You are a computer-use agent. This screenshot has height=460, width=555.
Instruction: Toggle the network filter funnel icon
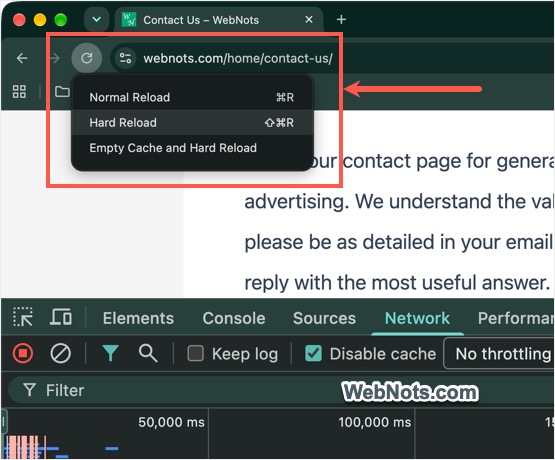(110, 353)
